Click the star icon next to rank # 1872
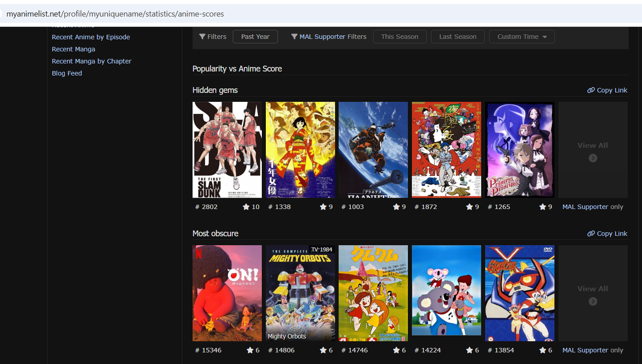Image resolution: width=642 pixels, height=364 pixels. pos(469,207)
